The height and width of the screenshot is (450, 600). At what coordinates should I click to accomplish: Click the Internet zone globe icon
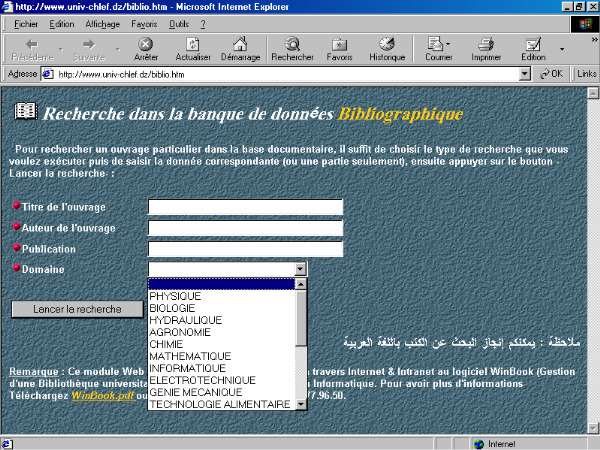(479, 444)
